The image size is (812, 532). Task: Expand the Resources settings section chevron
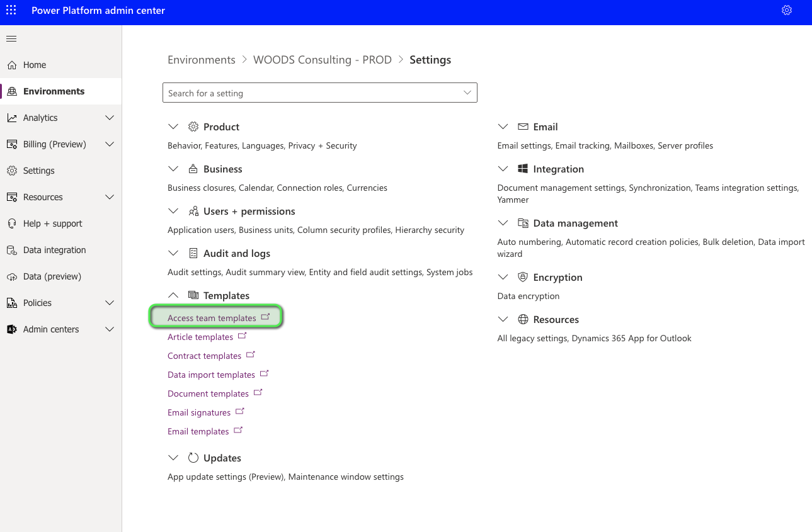click(x=503, y=319)
